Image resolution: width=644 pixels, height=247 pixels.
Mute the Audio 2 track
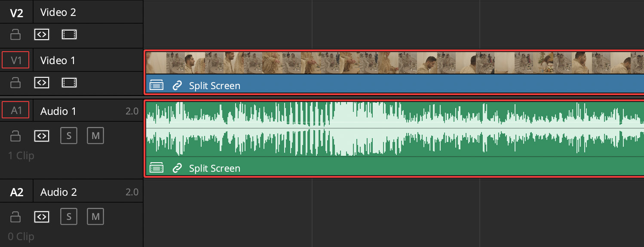[95, 216]
